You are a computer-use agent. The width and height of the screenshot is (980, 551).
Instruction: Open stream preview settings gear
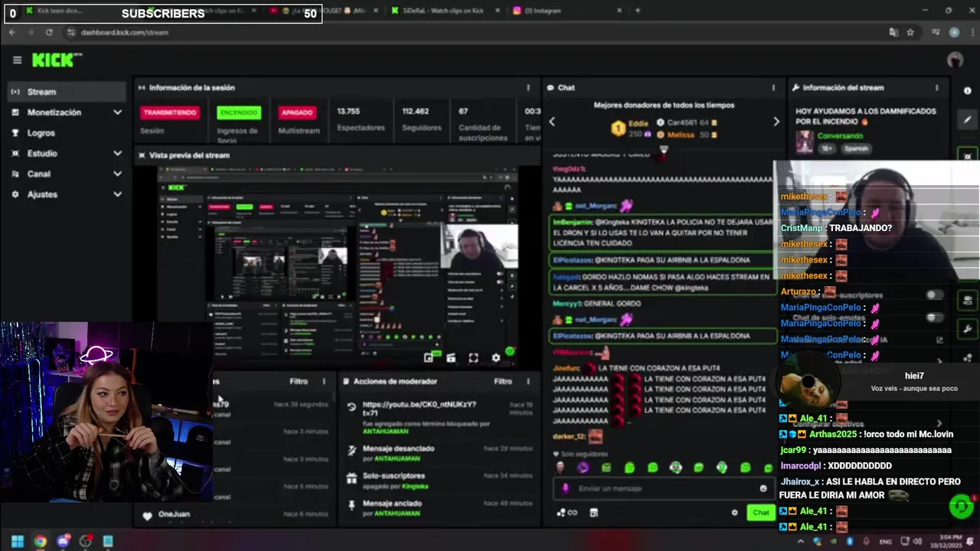(x=495, y=357)
